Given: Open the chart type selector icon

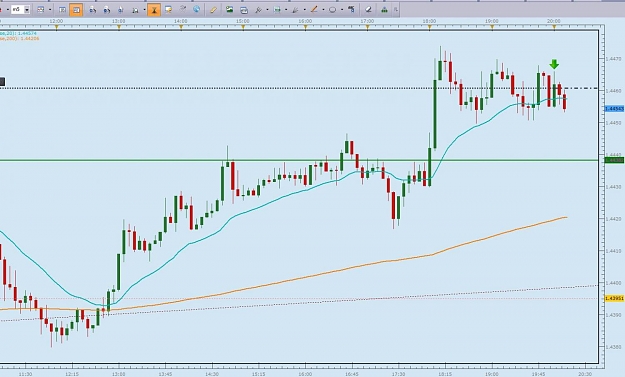Looking at the screenshot, I should (41, 10).
